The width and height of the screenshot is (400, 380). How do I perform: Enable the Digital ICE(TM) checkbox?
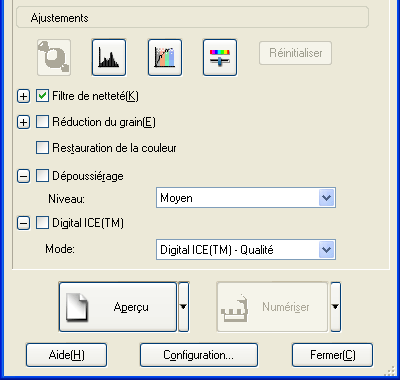(42, 223)
